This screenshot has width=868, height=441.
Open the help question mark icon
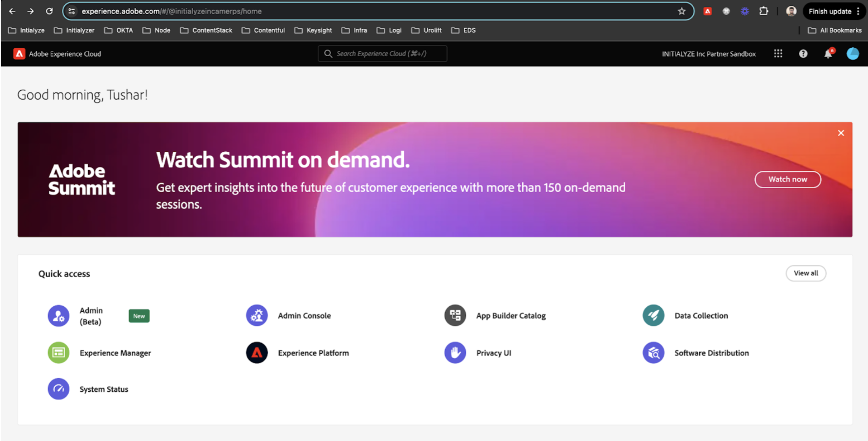point(803,54)
